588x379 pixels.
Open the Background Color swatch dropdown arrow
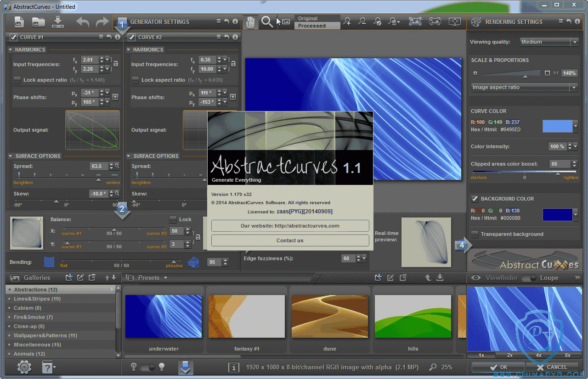coord(576,215)
